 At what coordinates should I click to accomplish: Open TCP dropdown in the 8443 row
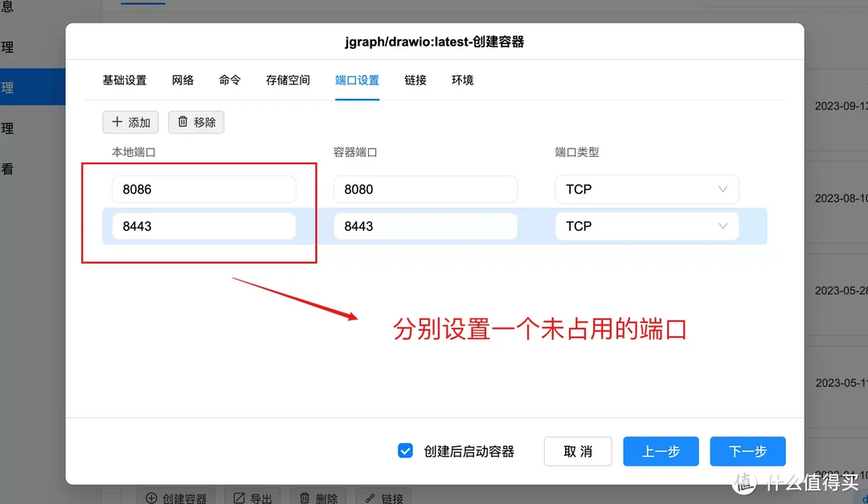coord(646,226)
